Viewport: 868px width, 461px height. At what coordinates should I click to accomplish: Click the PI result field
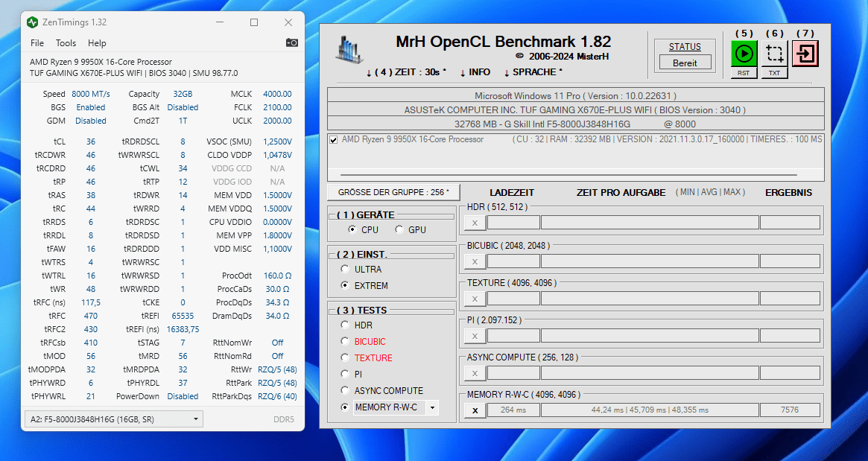pyautogui.click(x=789, y=335)
